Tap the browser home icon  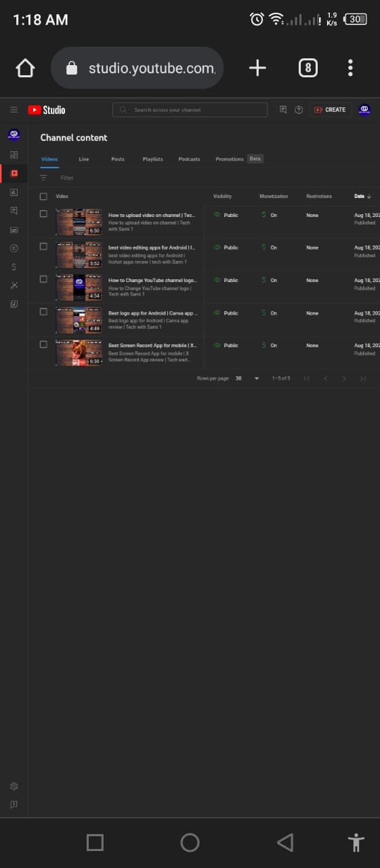coord(25,68)
